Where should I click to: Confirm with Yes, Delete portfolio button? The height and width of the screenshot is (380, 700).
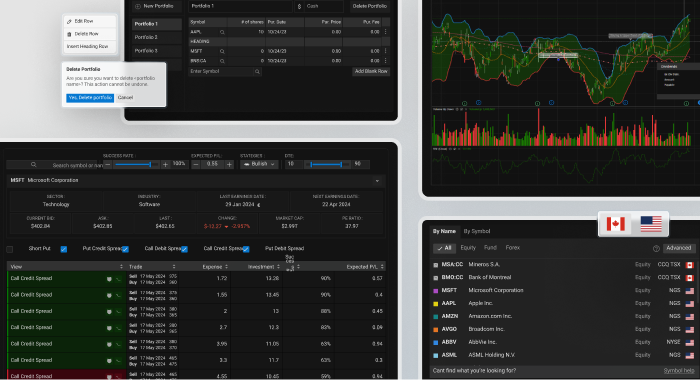[90, 98]
